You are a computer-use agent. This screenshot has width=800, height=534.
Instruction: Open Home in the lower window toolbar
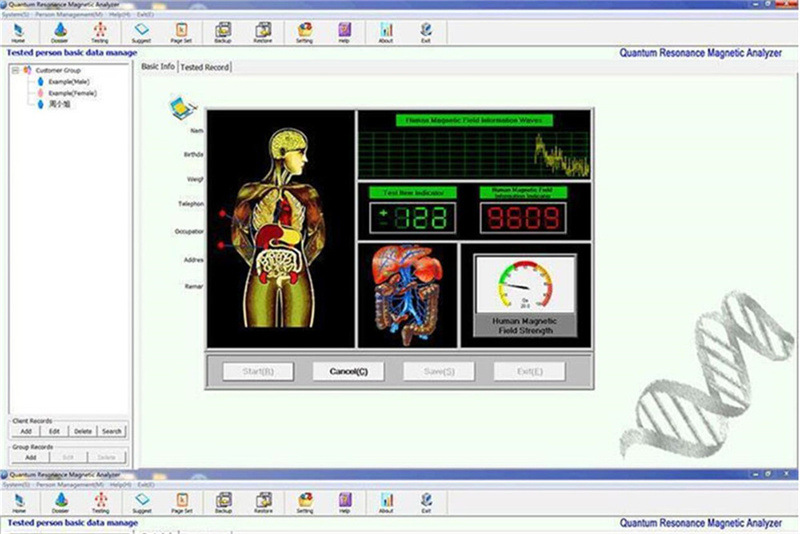pyautogui.click(x=19, y=503)
